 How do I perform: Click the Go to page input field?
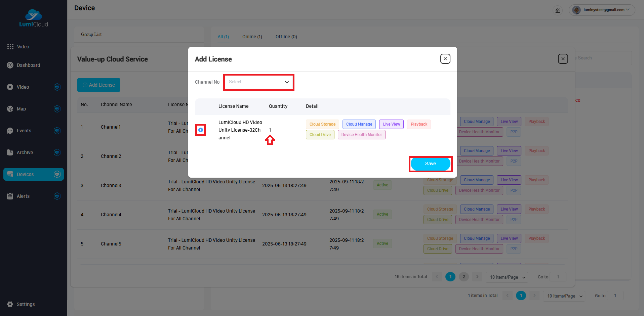point(558,277)
